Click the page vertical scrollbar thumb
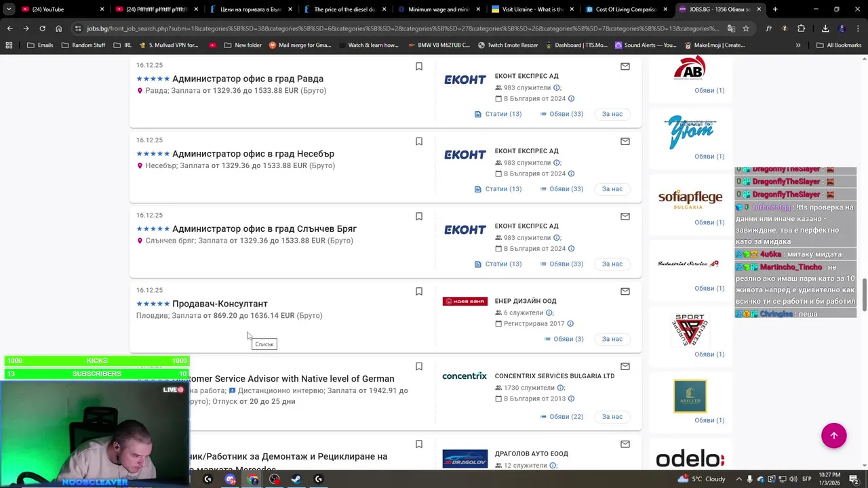 pos(864,294)
